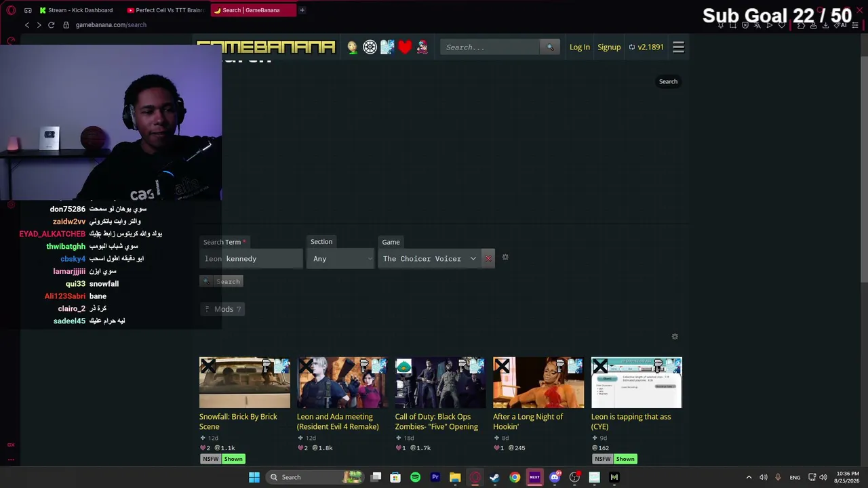Select the Mods results tab
The image size is (868, 488).
[224, 309]
